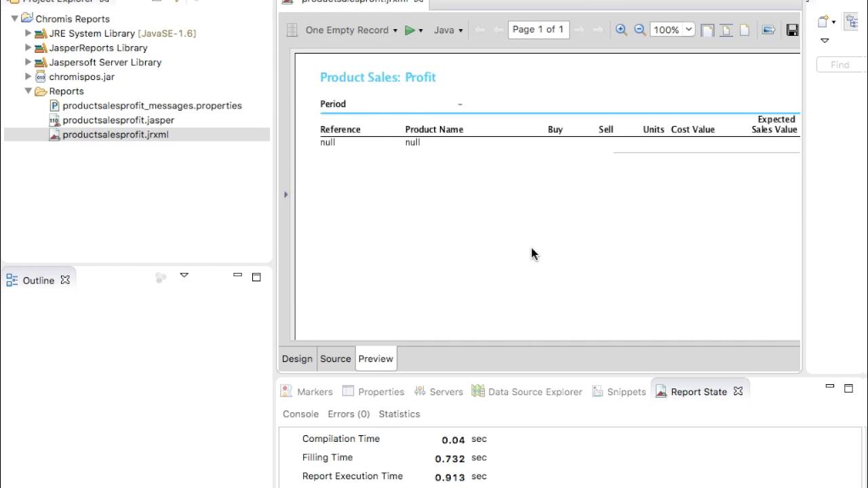Click the zoom in magnifier icon
Screen dimensions: 868x488
click(621, 30)
